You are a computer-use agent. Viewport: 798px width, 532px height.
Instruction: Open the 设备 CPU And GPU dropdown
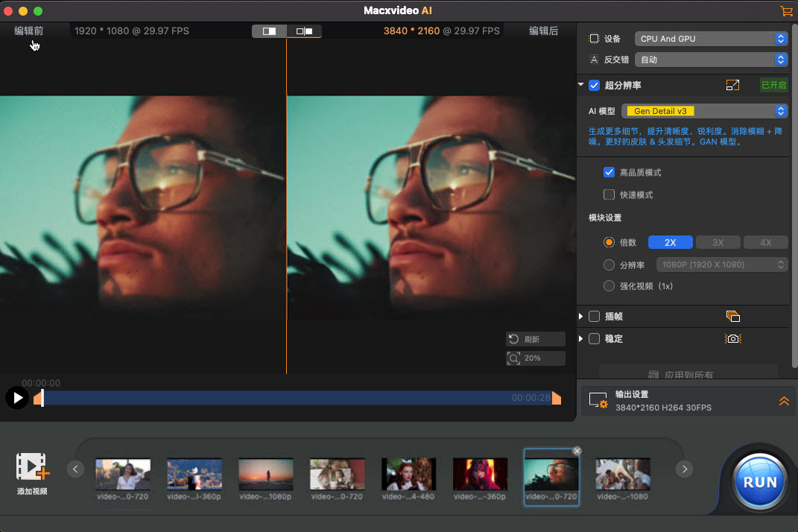tap(710, 38)
